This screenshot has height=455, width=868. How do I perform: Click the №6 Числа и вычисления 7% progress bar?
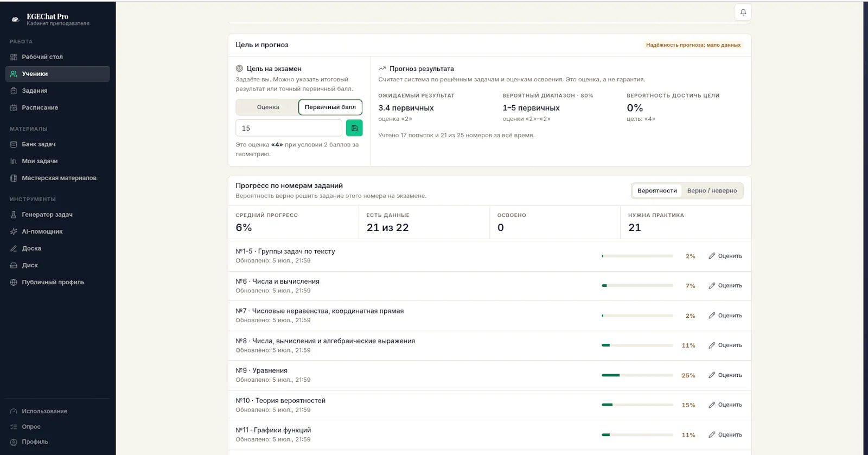click(637, 286)
